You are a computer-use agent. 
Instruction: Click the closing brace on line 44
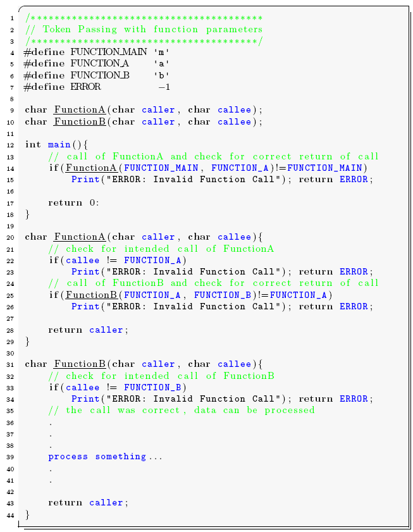pos(27,515)
